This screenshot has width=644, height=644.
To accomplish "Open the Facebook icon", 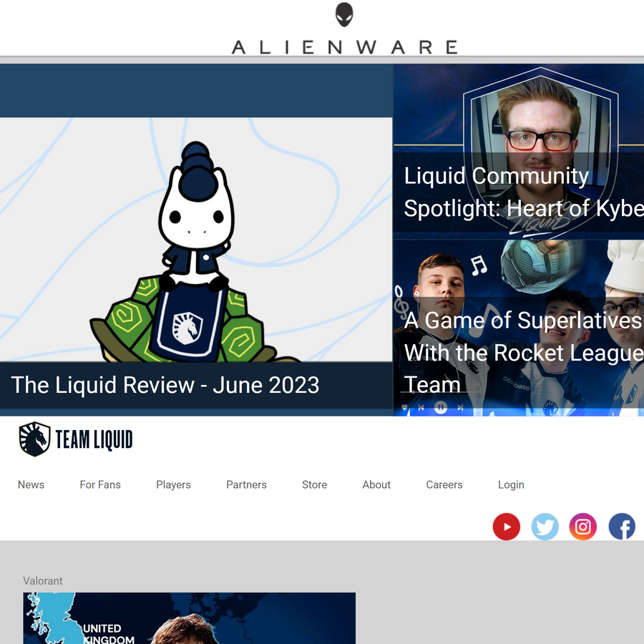I will pos(622,527).
